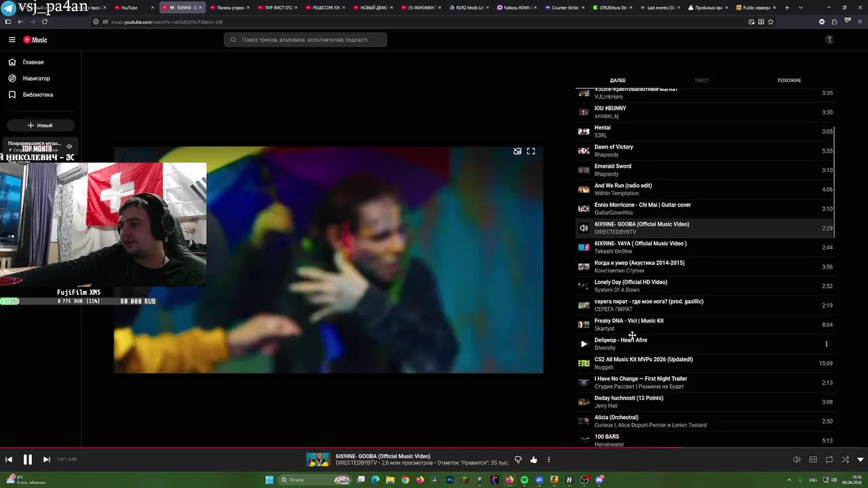868x488 pixels.
Task: Mute the player volume
Action: pos(797,460)
